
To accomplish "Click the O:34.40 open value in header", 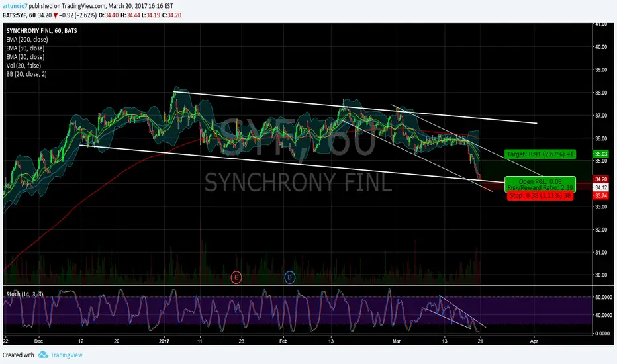I will pos(109,15).
